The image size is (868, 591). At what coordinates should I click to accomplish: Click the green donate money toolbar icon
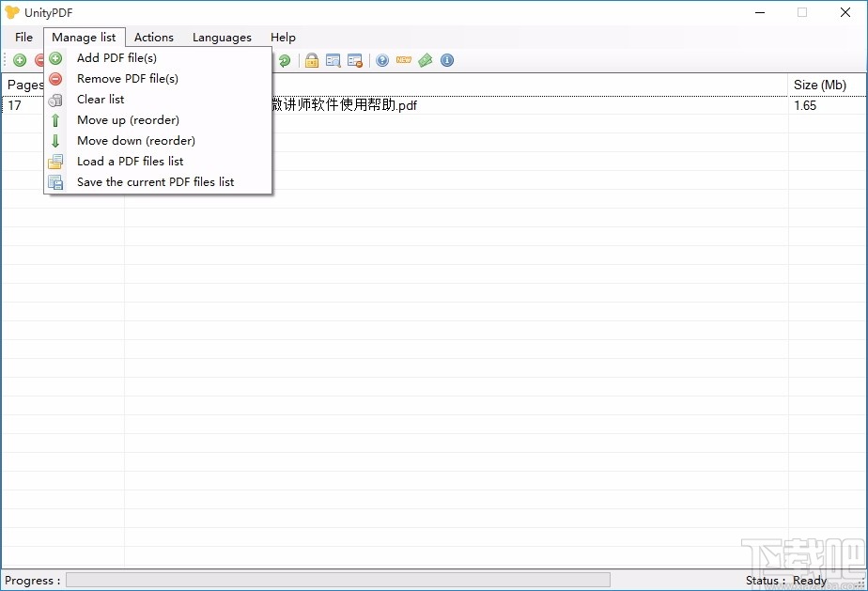pyautogui.click(x=425, y=59)
